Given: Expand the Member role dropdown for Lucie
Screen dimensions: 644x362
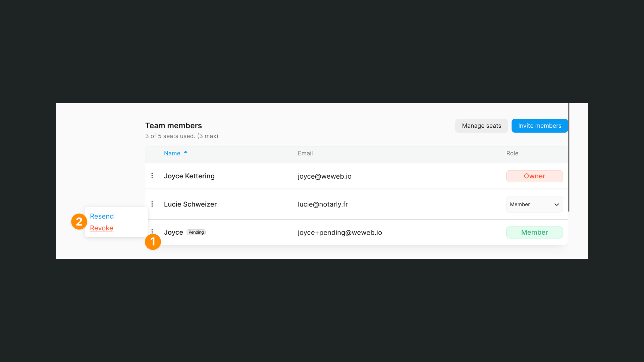Looking at the screenshot, I should tap(534, 204).
